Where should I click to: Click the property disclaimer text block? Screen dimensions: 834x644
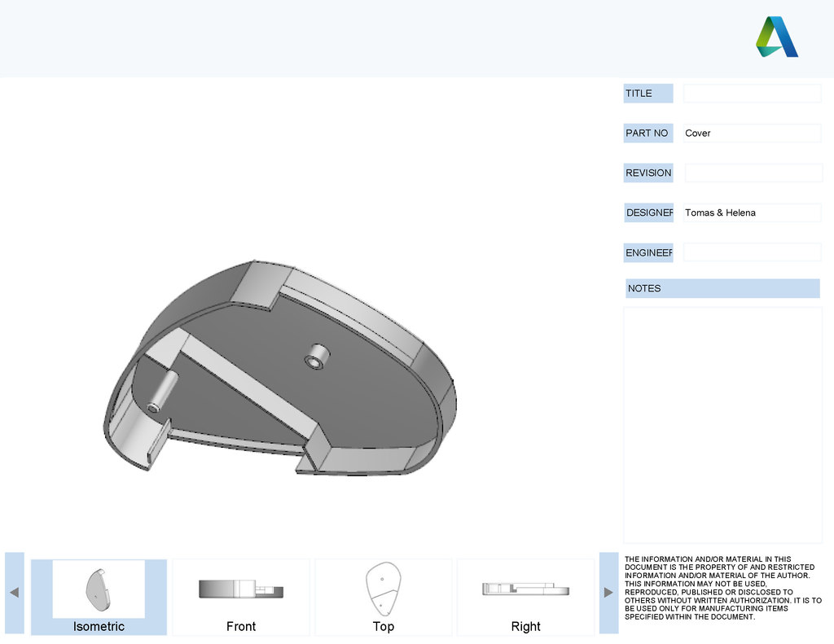pyautogui.click(x=722, y=588)
